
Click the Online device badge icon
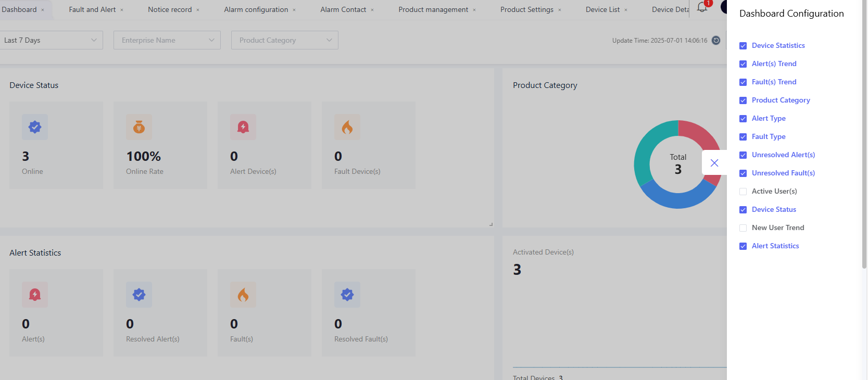(35, 127)
